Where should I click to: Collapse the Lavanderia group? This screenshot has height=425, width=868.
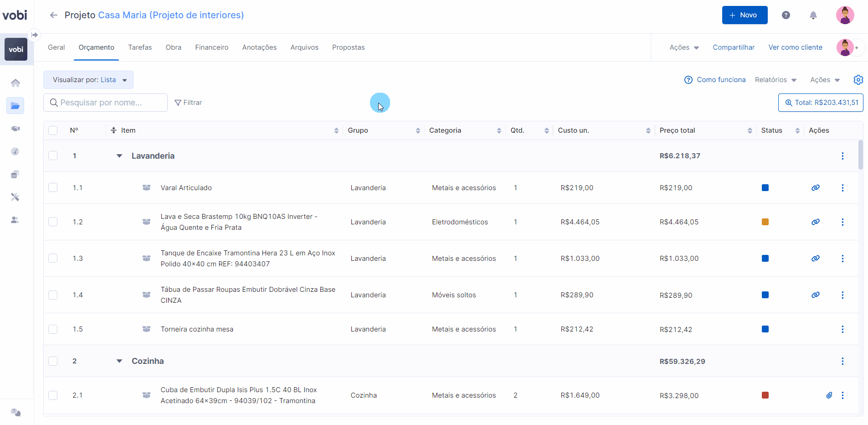pos(119,156)
